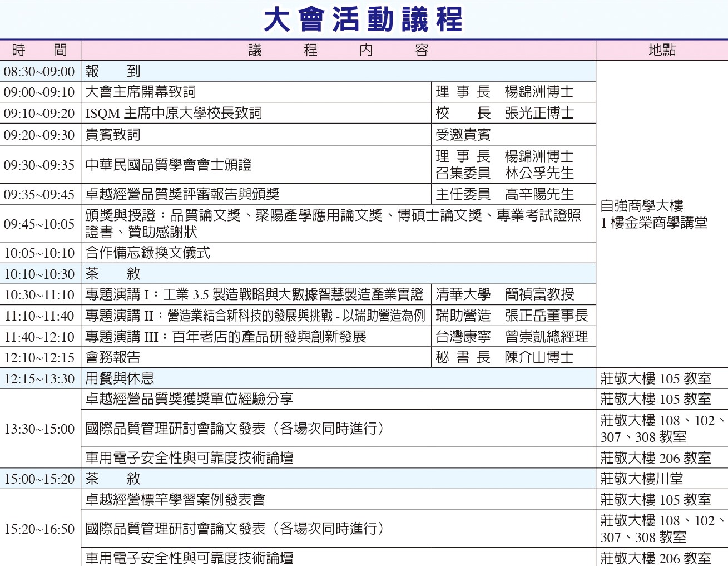The width and height of the screenshot is (728, 566).
Task: Select time 10:05~10:10
Action: point(39,253)
